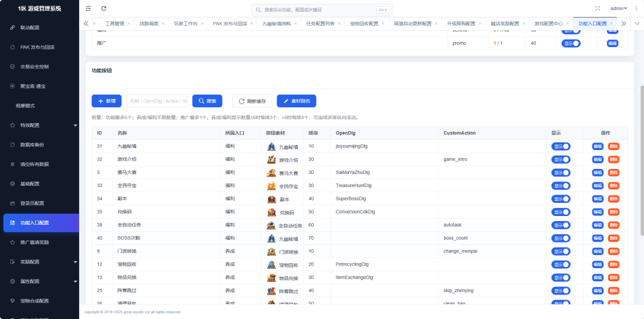Open PAK 发布与回滚 in sidebar
This screenshot has width=644, height=319.
[40, 47]
